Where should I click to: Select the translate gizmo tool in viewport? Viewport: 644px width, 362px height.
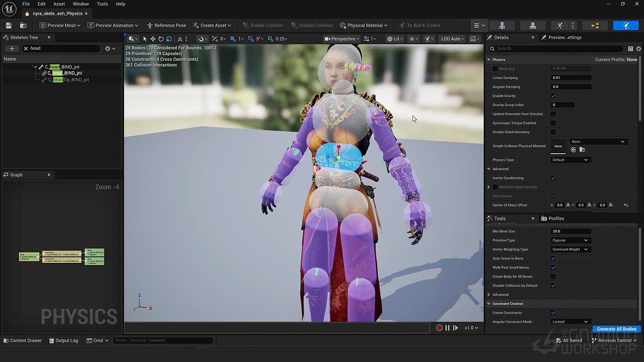(153, 39)
